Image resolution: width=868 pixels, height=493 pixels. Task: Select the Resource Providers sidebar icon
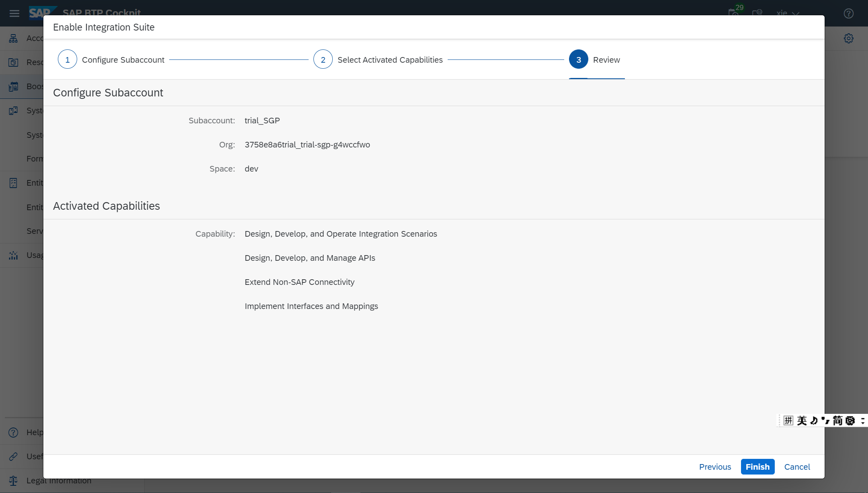click(13, 62)
